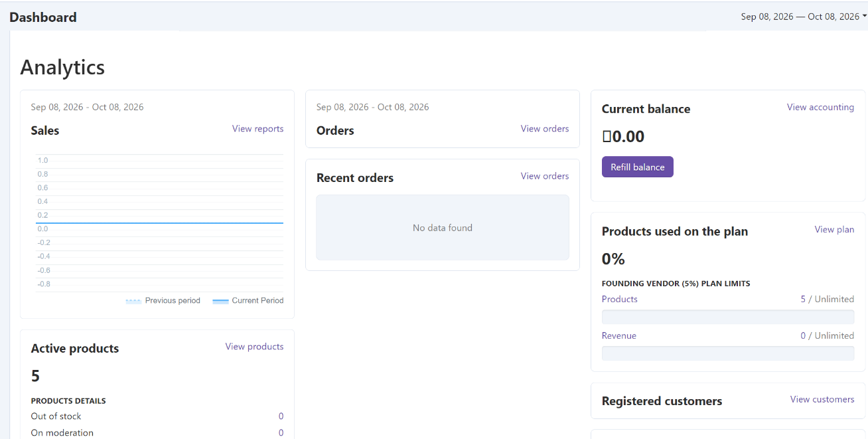Click the Recent orders heading

point(355,178)
